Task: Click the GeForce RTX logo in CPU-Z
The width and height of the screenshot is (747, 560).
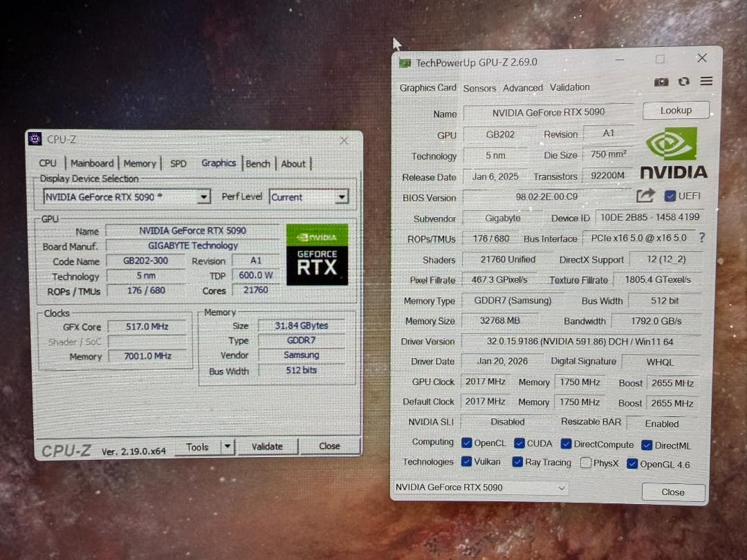Action: (x=317, y=254)
